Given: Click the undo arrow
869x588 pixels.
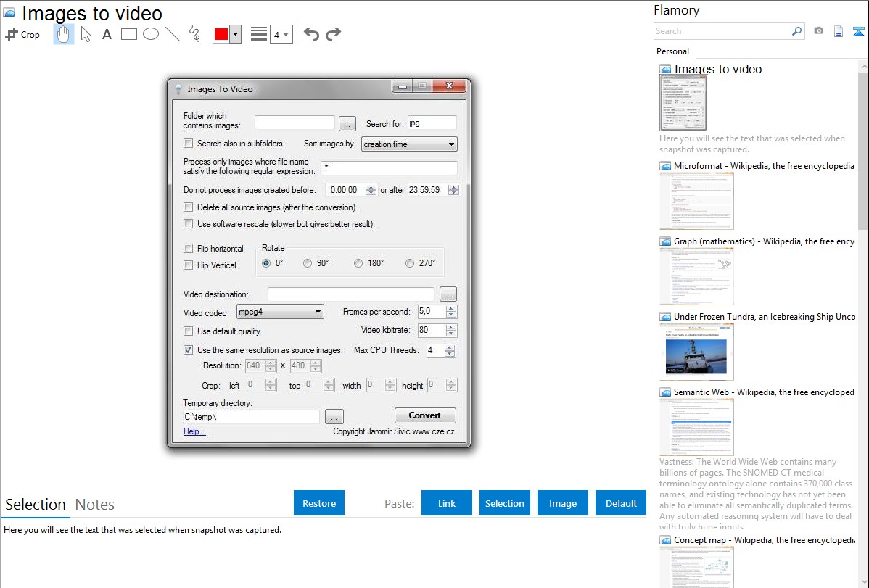Looking at the screenshot, I should pyautogui.click(x=311, y=34).
